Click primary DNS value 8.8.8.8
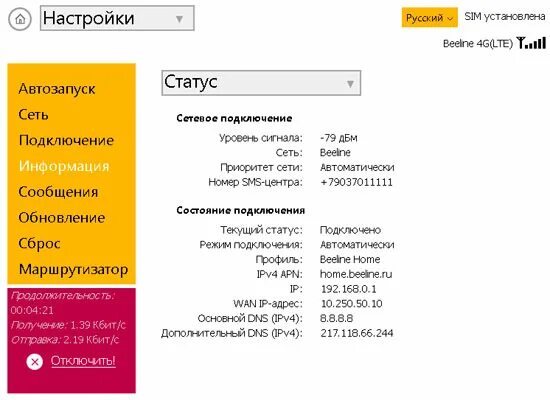550x400 pixels. (x=336, y=319)
